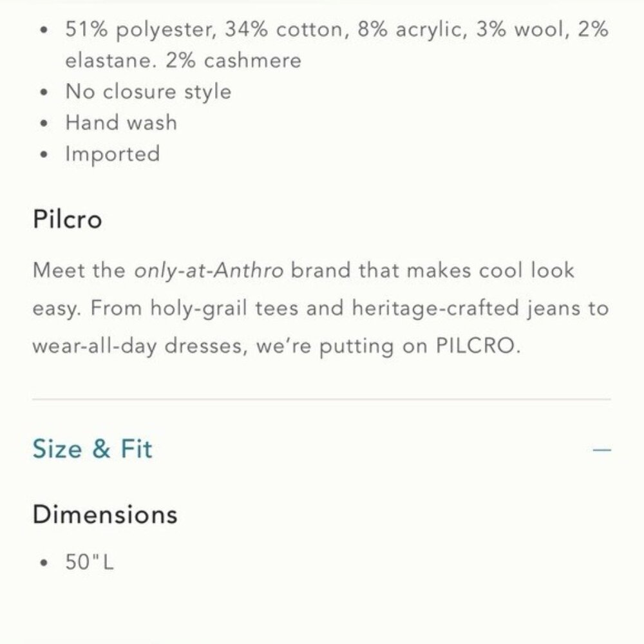This screenshot has height=644, width=644.
Task: Collapse Size & Fit with the minus icon
Action: (601, 450)
